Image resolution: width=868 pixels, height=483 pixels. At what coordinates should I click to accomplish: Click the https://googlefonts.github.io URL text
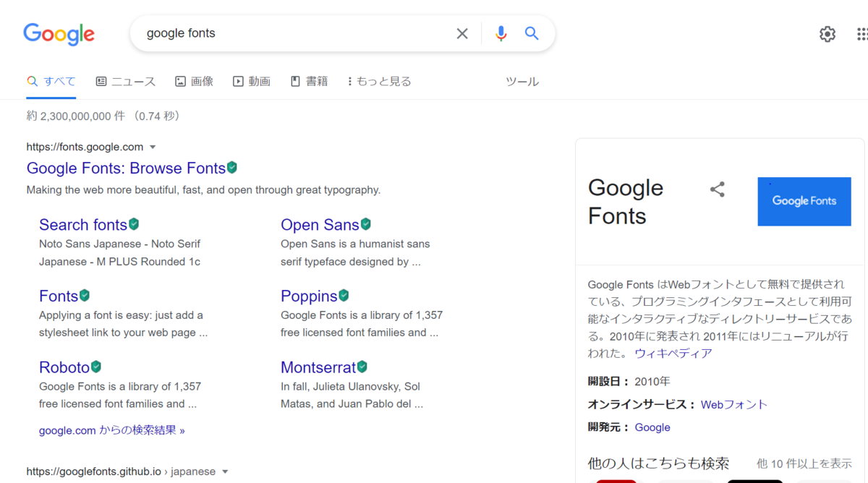pos(94,471)
